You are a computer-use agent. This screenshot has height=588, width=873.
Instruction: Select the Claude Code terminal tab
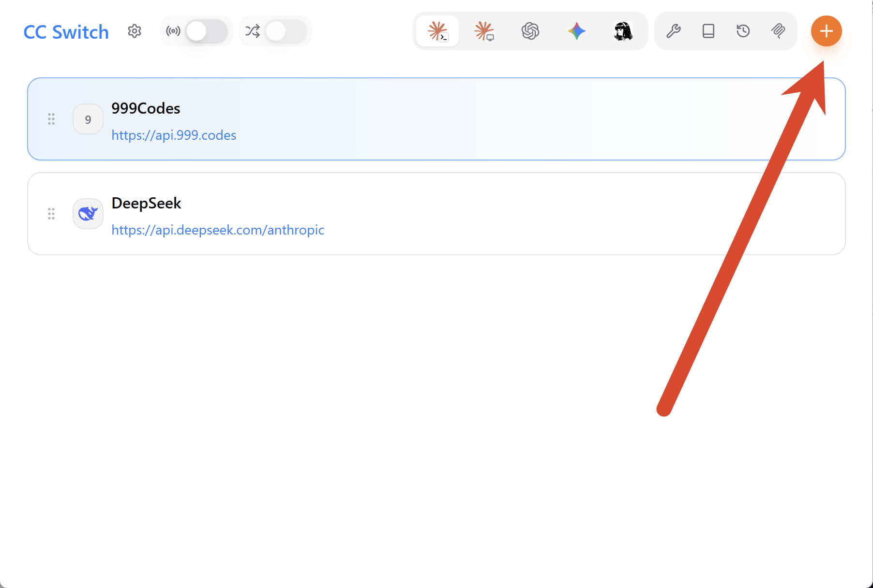click(437, 31)
